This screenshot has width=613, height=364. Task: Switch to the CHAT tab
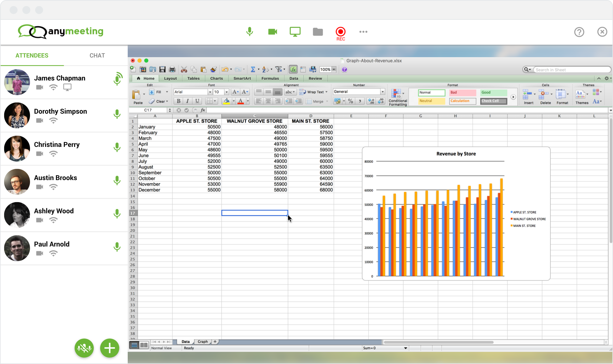tap(97, 56)
